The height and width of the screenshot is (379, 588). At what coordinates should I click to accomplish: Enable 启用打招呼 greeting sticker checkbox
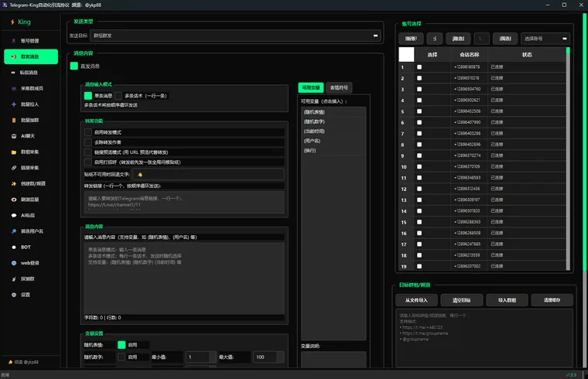[x=88, y=162]
